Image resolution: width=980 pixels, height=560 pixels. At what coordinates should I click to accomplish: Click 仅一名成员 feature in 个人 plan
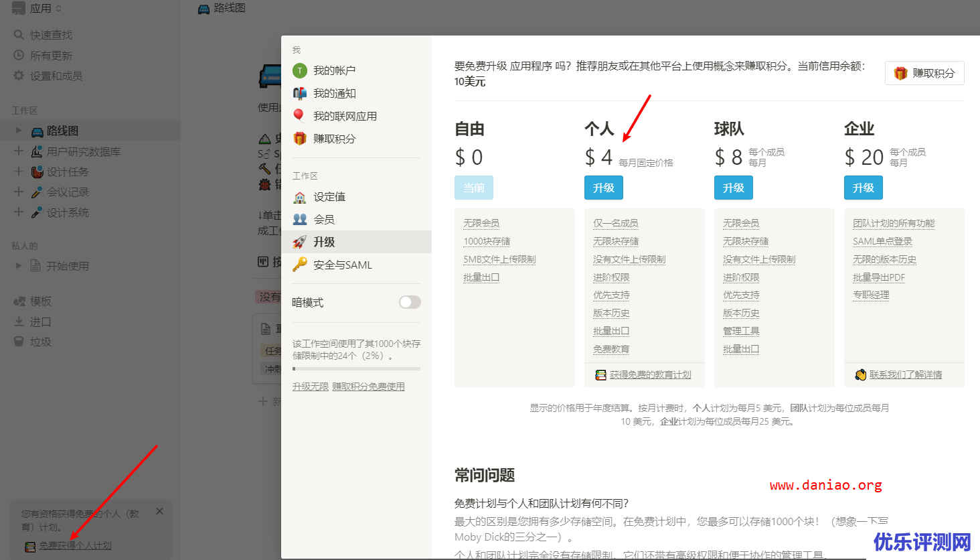616,223
